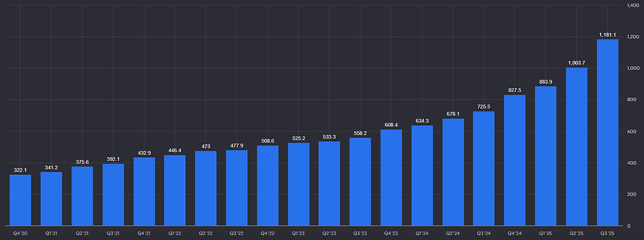
Task: Click the 883.9 value label
Action: (546, 82)
